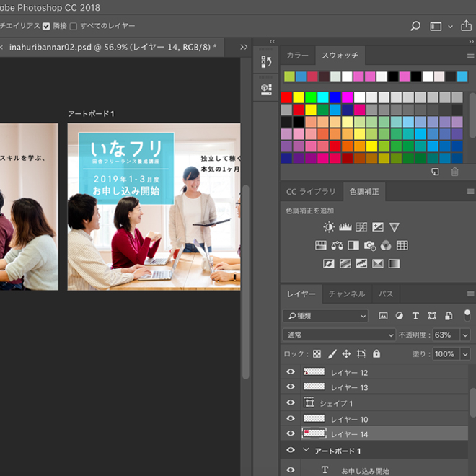The height and width of the screenshot is (476, 476).
Task: Check the すべてのレイヤー checkbox
Action: coord(73,27)
